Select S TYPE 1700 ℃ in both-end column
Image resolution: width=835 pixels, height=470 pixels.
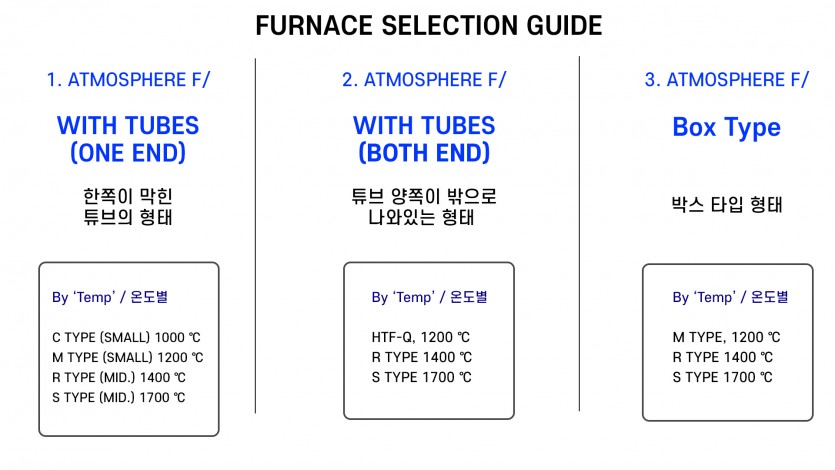pyautogui.click(x=422, y=377)
